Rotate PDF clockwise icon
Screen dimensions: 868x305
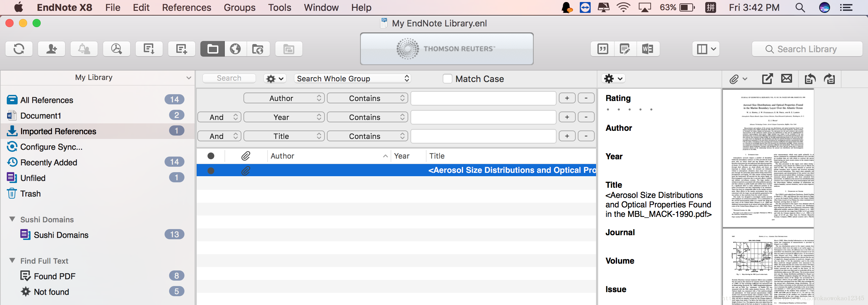tap(829, 79)
